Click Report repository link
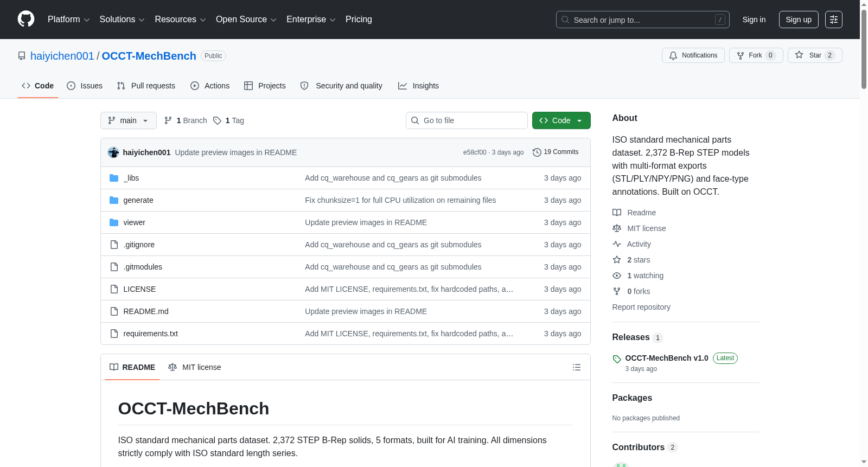The height and width of the screenshot is (467, 868). 641,307
